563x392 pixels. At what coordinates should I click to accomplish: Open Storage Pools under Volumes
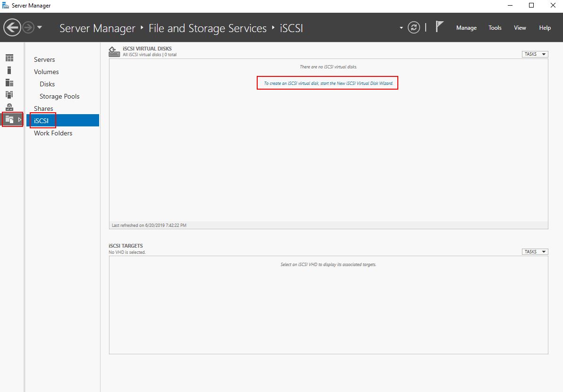pos(59,96)
